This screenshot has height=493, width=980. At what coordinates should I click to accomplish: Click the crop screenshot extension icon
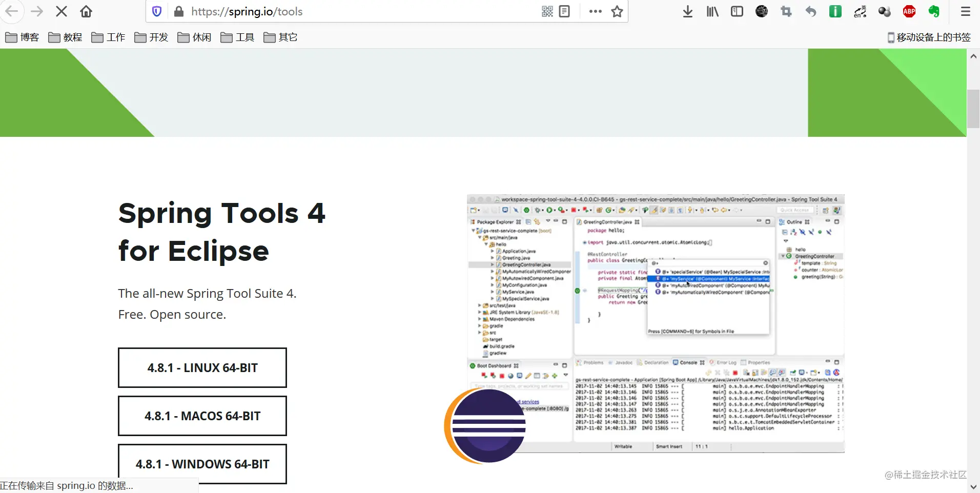[x=786, y=11]
